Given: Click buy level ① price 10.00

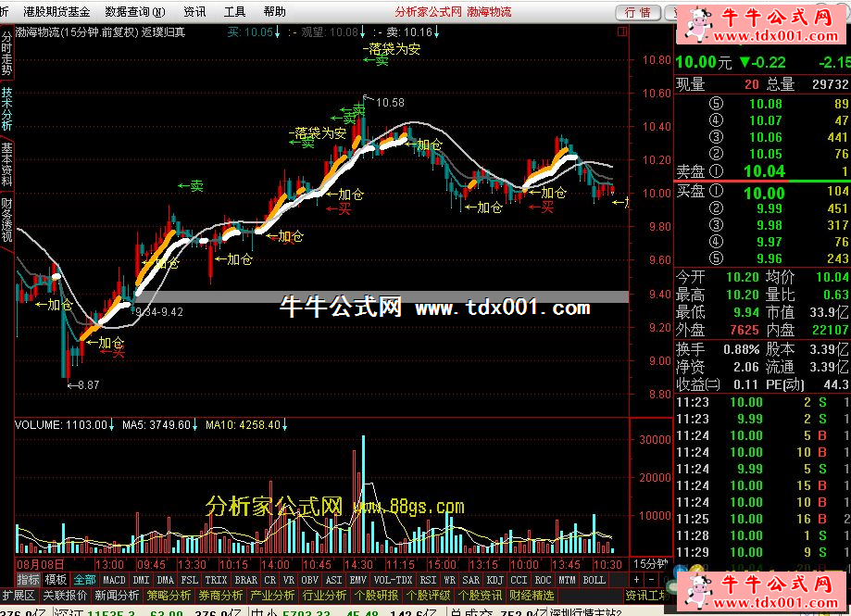Looking at the screenshot, I should [764, 194].
